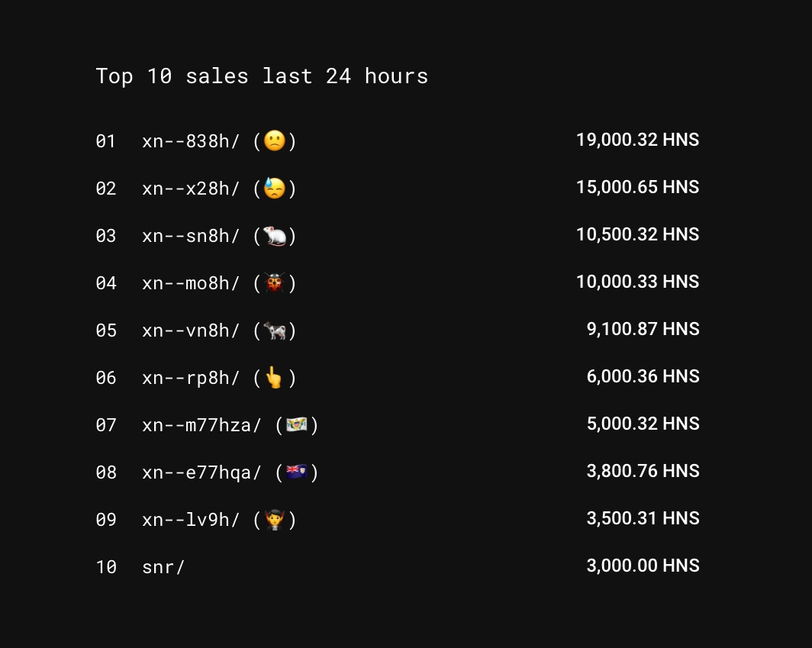Click the 'Top 10 sales last 24 hours' heading
812x648 pixels.
click(262, 76)
